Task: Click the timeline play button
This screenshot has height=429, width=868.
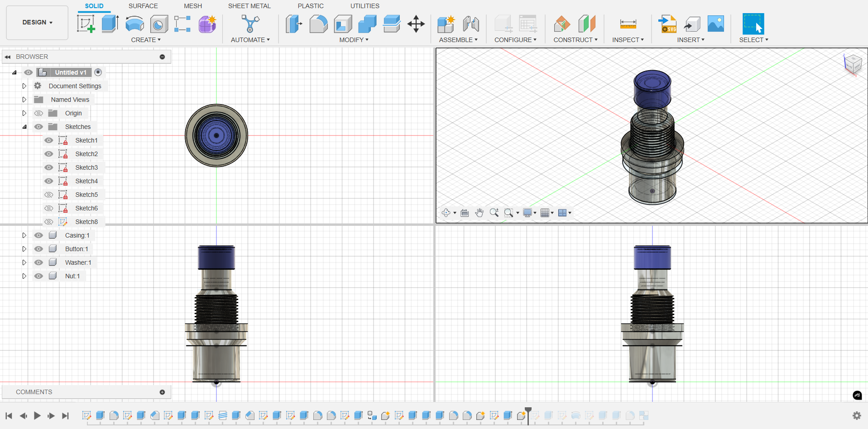Action: (37, 416)
